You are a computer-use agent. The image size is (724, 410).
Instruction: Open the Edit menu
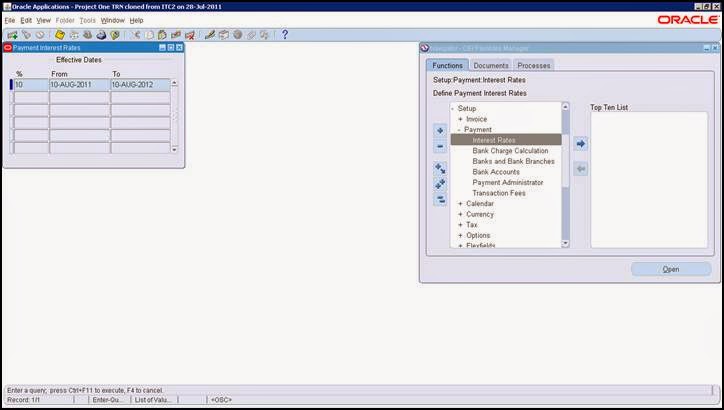[26, 20]
